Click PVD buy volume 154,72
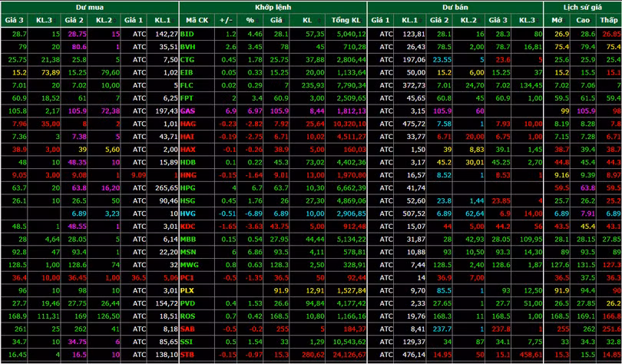The image size is (622, 364). coord(167,303)
